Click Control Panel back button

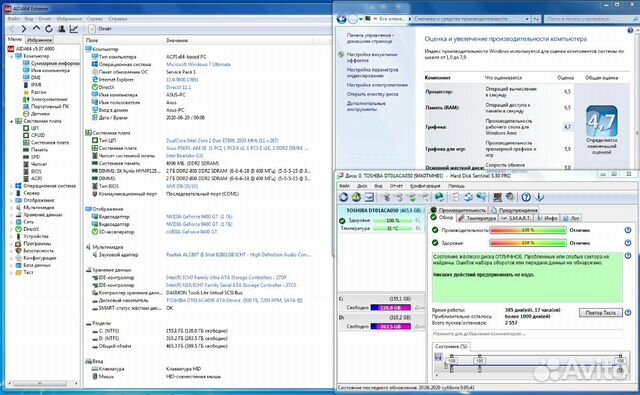[x=342, y=19]
